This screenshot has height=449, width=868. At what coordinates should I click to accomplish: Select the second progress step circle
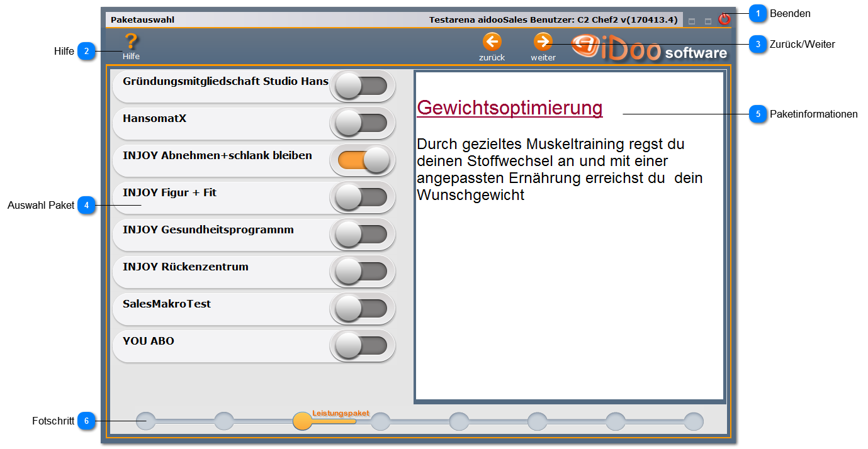tap(224, 421)
